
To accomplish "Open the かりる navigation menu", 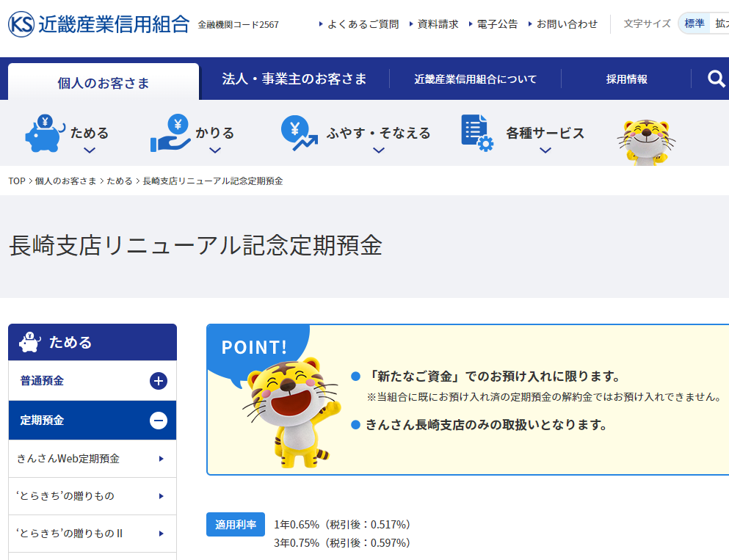I will coord(214,133).
